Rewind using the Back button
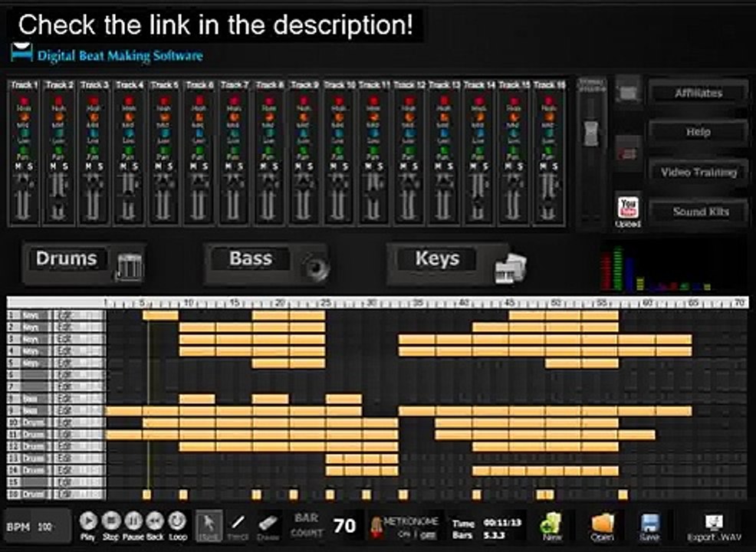 click(155, 521)
